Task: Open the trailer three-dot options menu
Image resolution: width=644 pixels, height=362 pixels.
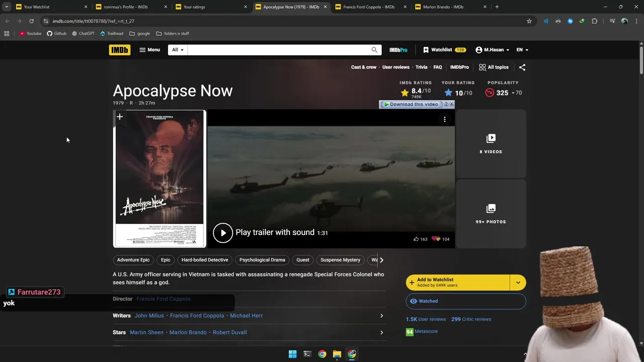Action: point(445,120)
